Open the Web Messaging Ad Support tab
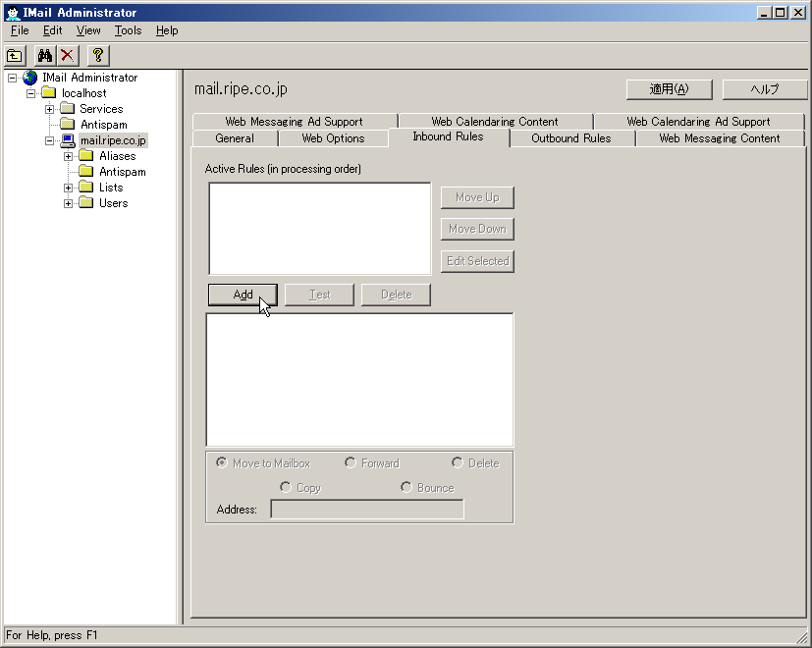 (295, 122)
